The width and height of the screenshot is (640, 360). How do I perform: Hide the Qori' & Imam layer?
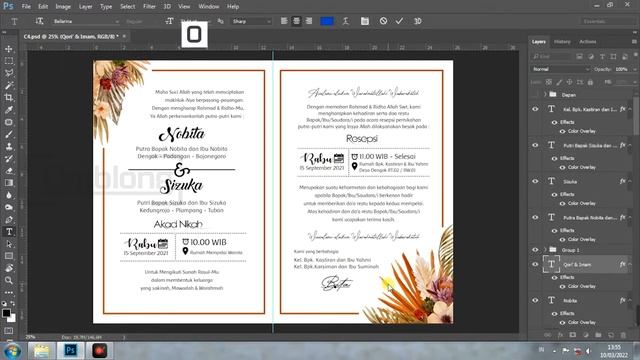coord(535,264)
